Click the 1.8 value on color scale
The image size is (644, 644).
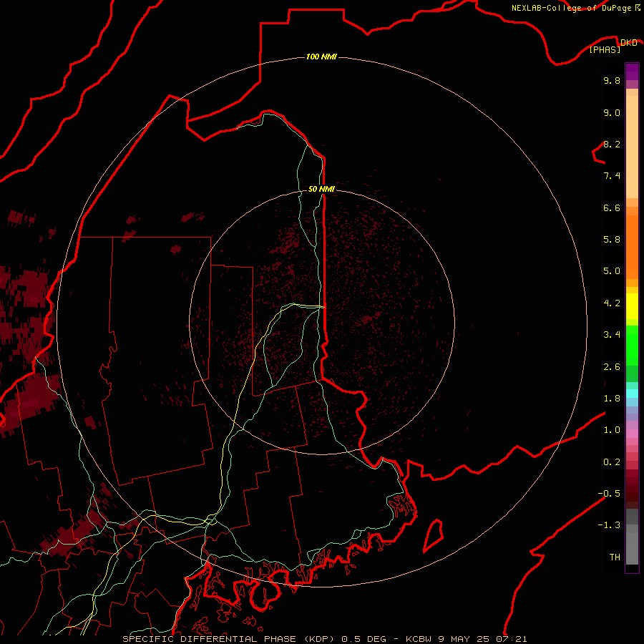pos(612,399)
